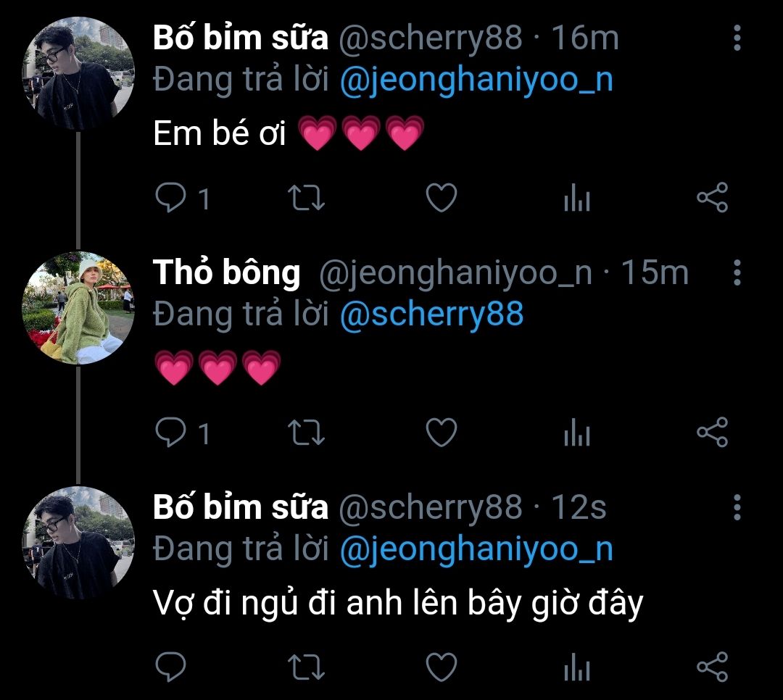Retweet the "Vợ đi ngủ đi" tweet
783x700 pixels.
(307, 667)
